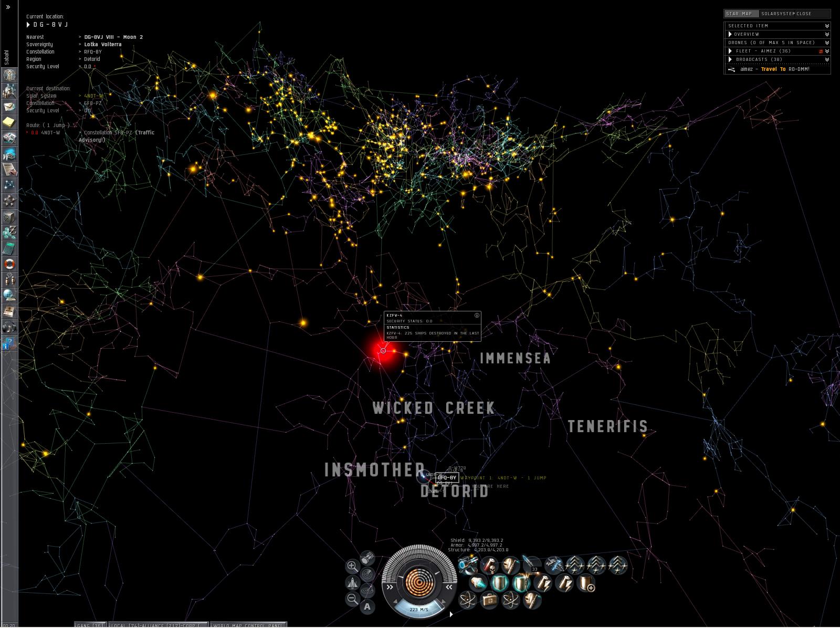This screenshot has height=628, width=840.
Task: Click the red fleet broadcast indicator
Action: coord(821,51)
